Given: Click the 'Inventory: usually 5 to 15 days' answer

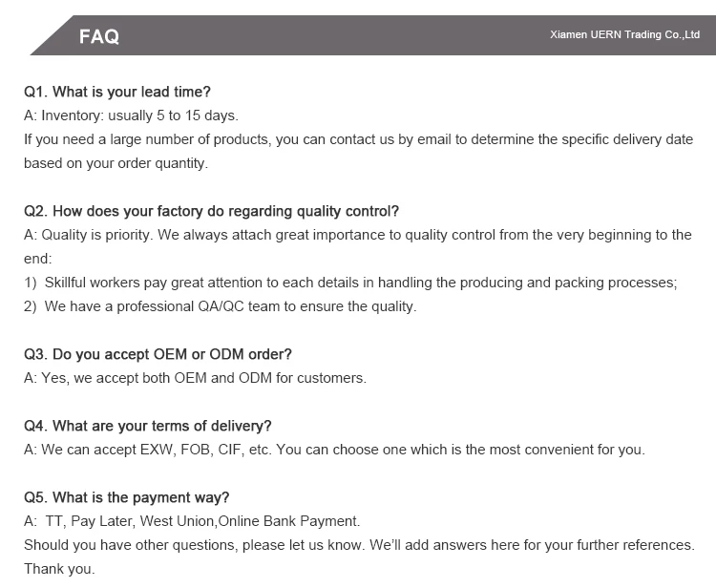Looking at the screenshot, I should tap(131, 115).
